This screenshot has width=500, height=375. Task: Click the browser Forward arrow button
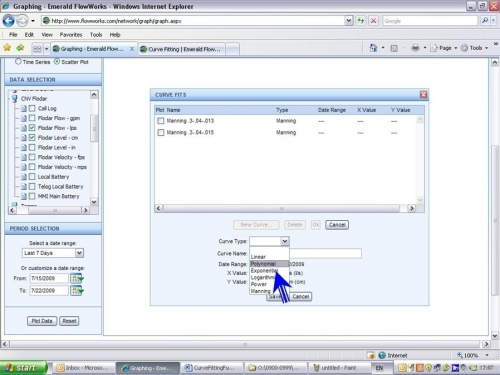[22, 21]
